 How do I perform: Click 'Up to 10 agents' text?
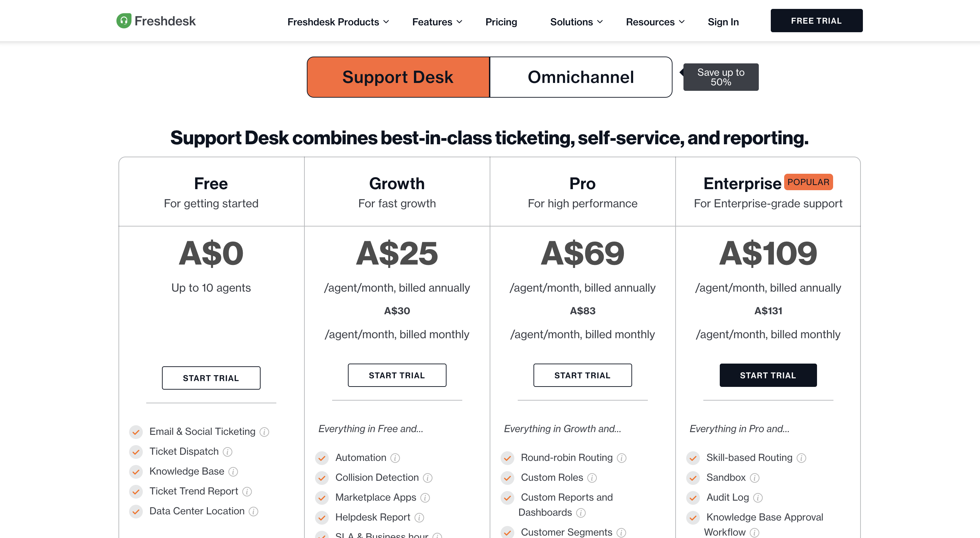pos(211,288)
